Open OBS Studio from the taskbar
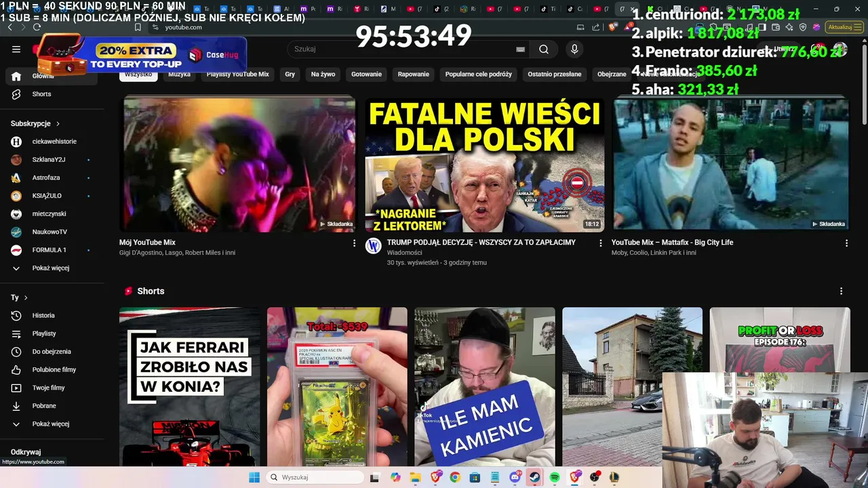Viewport: 868px width, 488px height. (595, 477)
